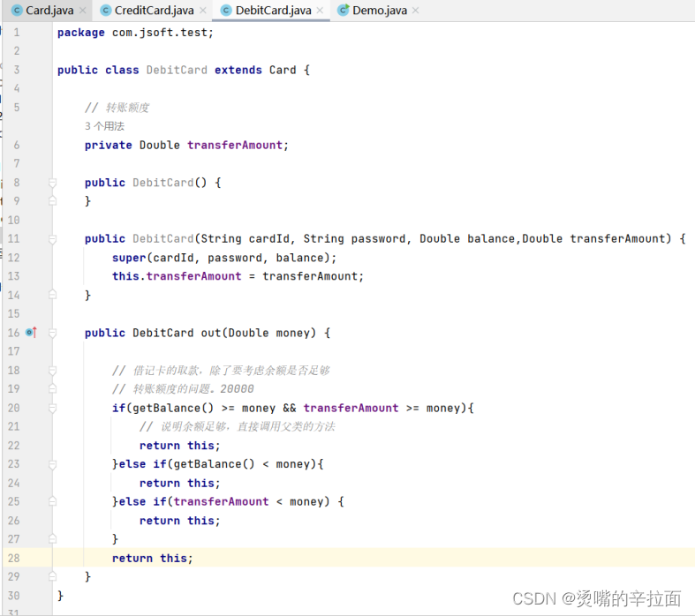Click 'DebitCard' class name on line 3
This screenshot has width=695, height=616.
click(x=177, y=70)
